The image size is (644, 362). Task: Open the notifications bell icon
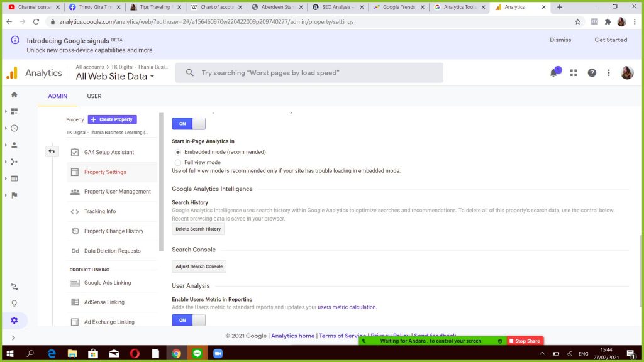554,73
